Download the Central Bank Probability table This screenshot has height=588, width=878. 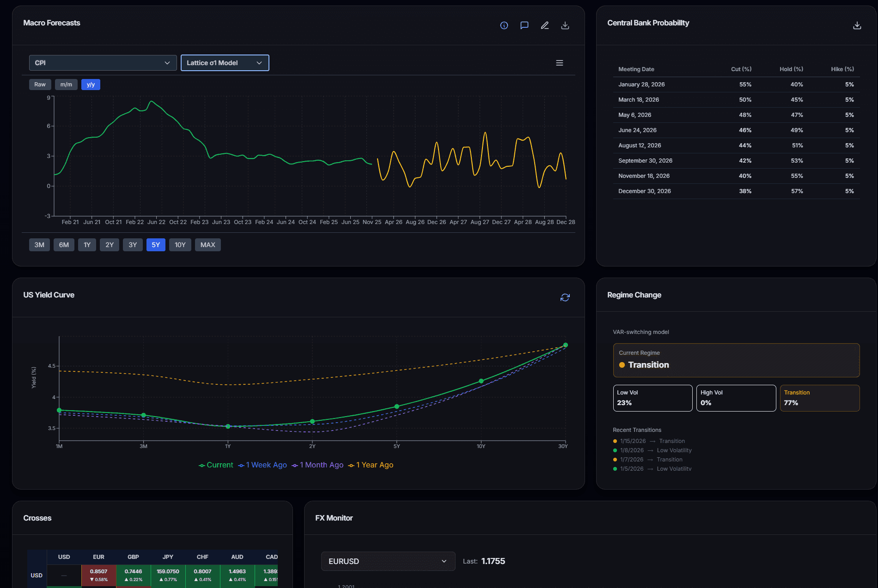click(x=856, y=25)
